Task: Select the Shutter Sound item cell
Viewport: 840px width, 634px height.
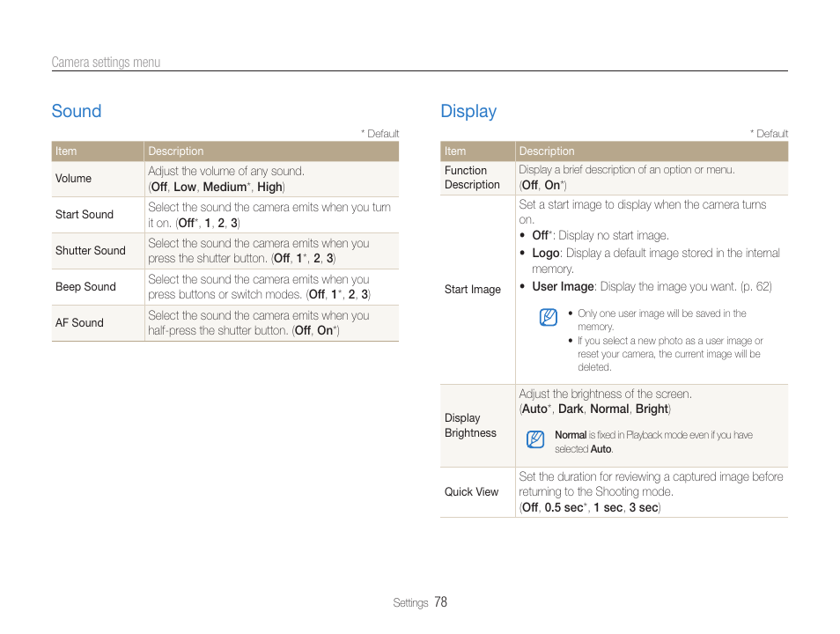Action: [x=98, y=251]
